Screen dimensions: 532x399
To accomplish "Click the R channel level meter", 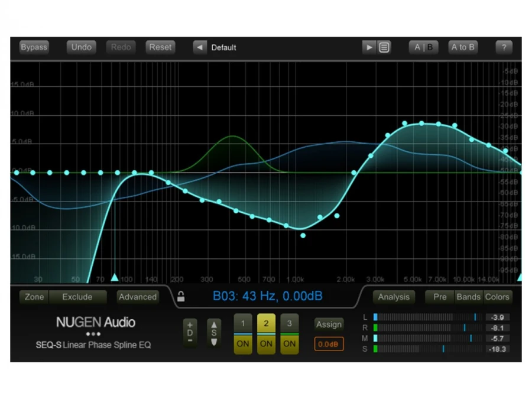I will [x=427, y=327].
